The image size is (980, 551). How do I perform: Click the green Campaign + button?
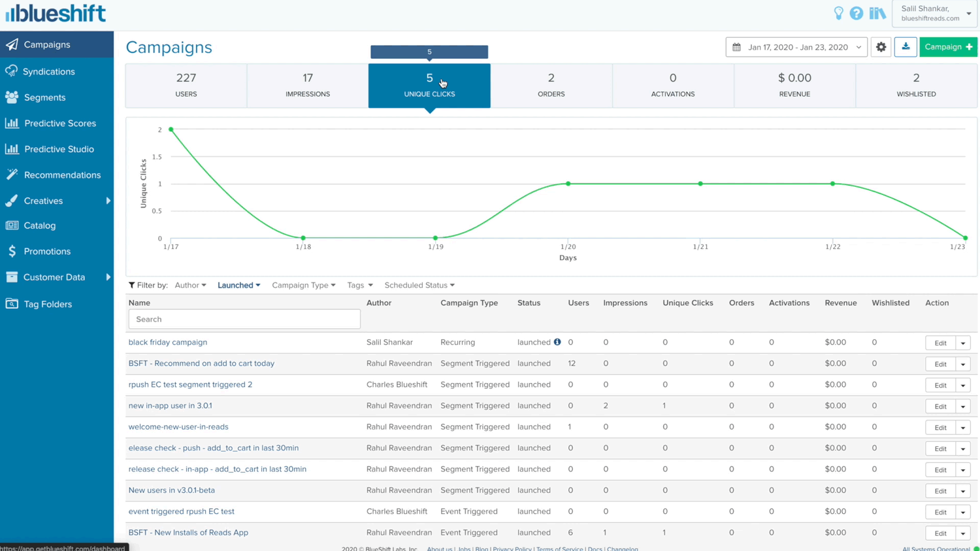pyautogui.click(x=948, y=46)
